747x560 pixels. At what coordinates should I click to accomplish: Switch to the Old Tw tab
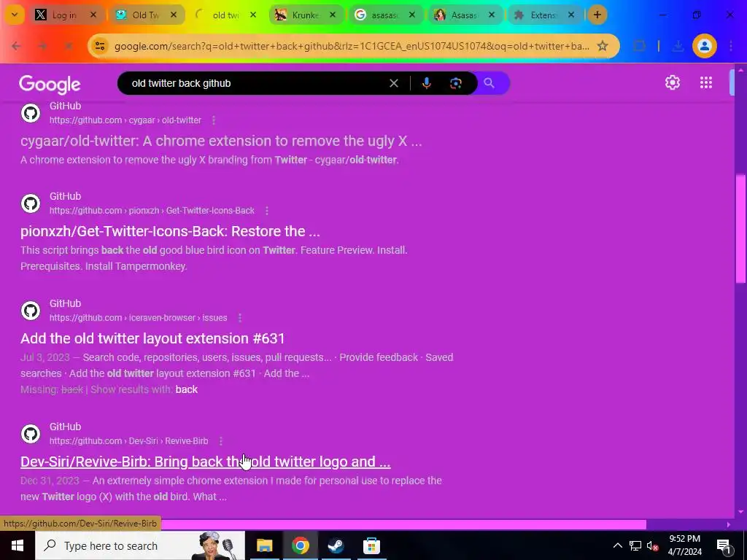click(x=146, y=15)
